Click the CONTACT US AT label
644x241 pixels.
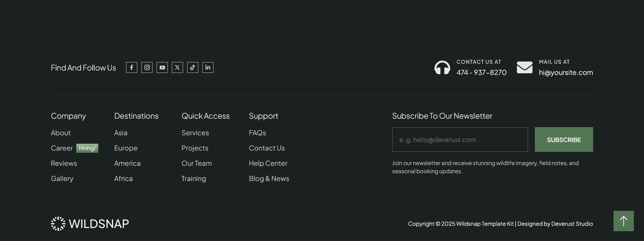[479, 62]
